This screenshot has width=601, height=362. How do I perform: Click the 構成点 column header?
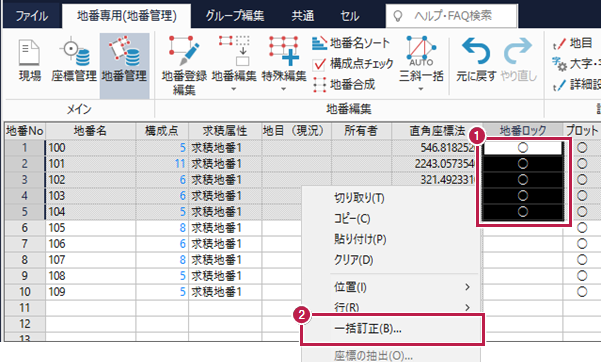pyautogui.click(x=162, y=131)
